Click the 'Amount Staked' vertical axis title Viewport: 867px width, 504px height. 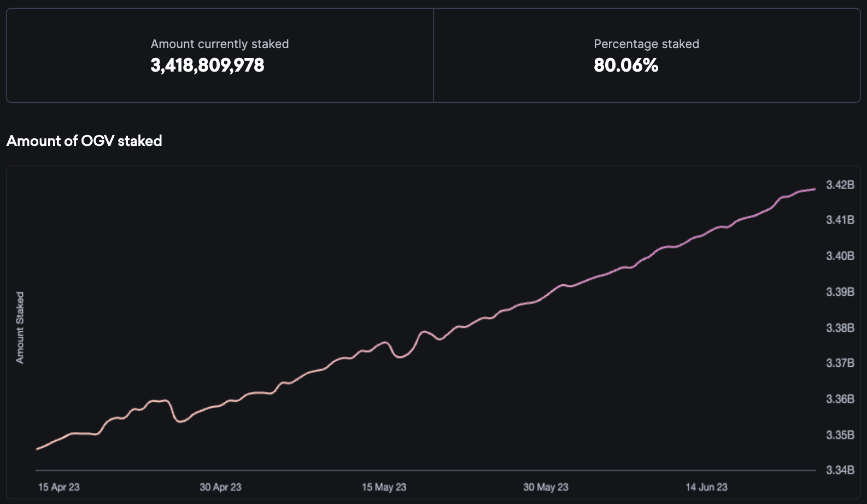(x=20, y=327)
